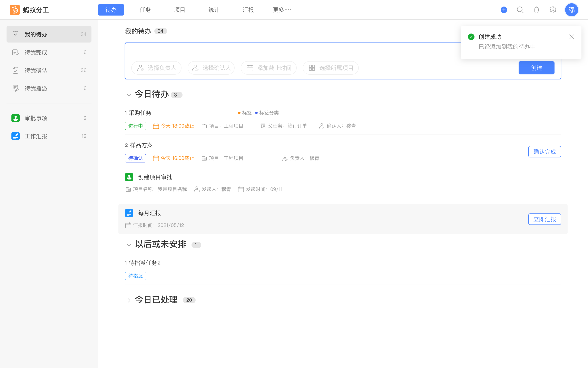Collapse the 今日待办 section
Viewport: 588px width, 368px height.
tap(129, 95)
